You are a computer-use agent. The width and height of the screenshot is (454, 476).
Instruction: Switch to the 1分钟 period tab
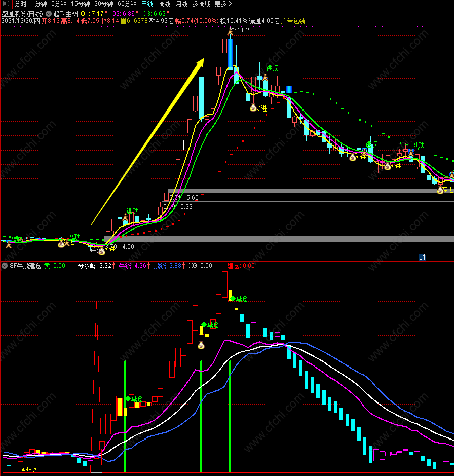click(39, 4)
